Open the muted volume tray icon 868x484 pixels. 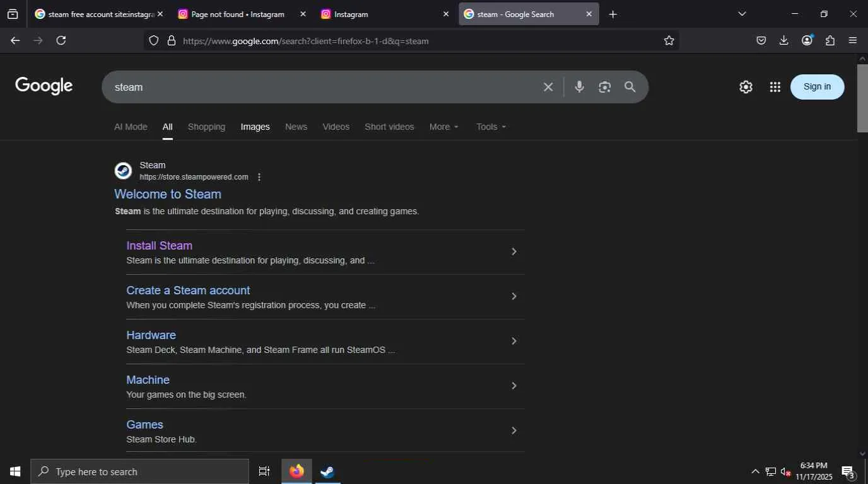[786, 471]
